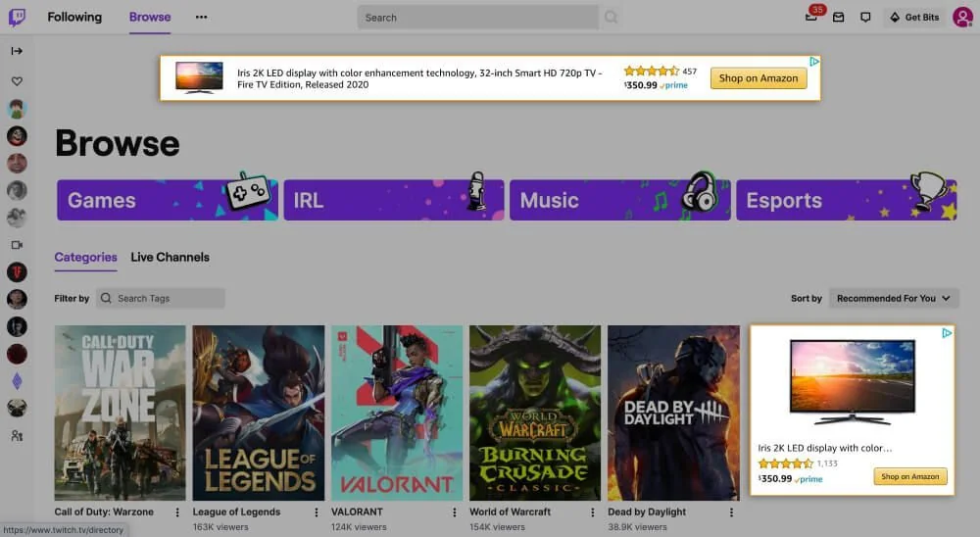Click the VALORANT title link
980x537 pixels.
(357, 512)
